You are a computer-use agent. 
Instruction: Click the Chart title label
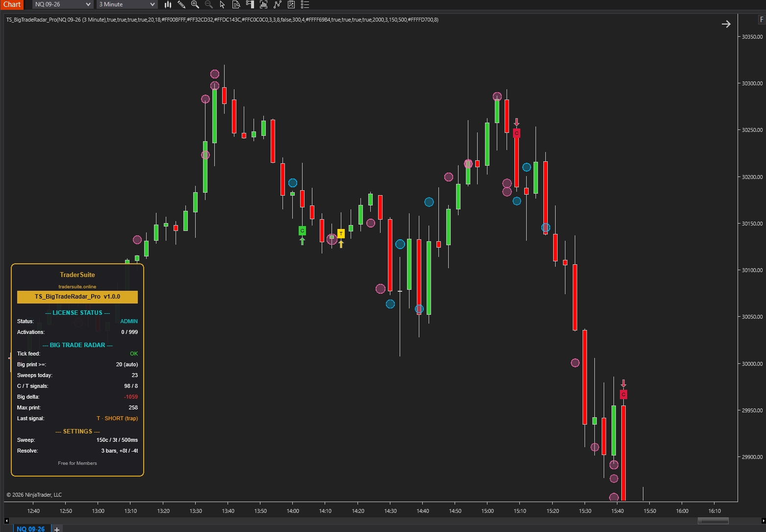click(12, 4)
